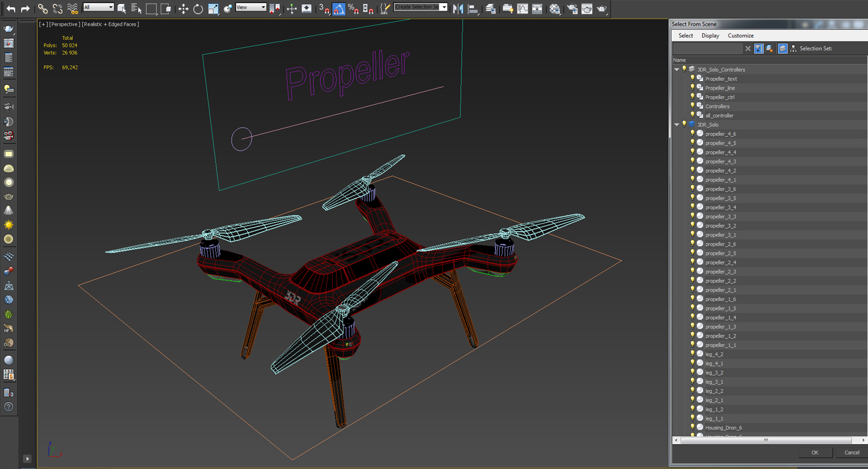Open the View coordinate system dropdown
This screenshot has height=469, width=868.
click(x=251, y=7)
